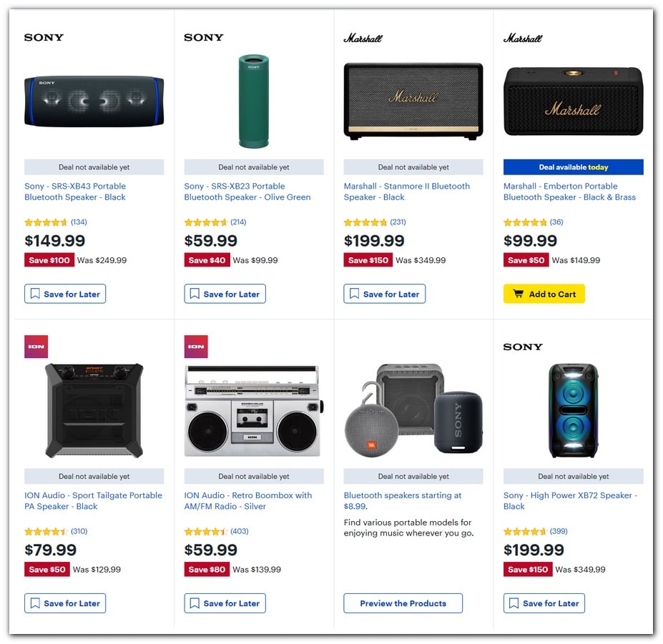Click the Sony SRS-XB43 product photo
The image size is (663, 644).
tap(93, 100)
